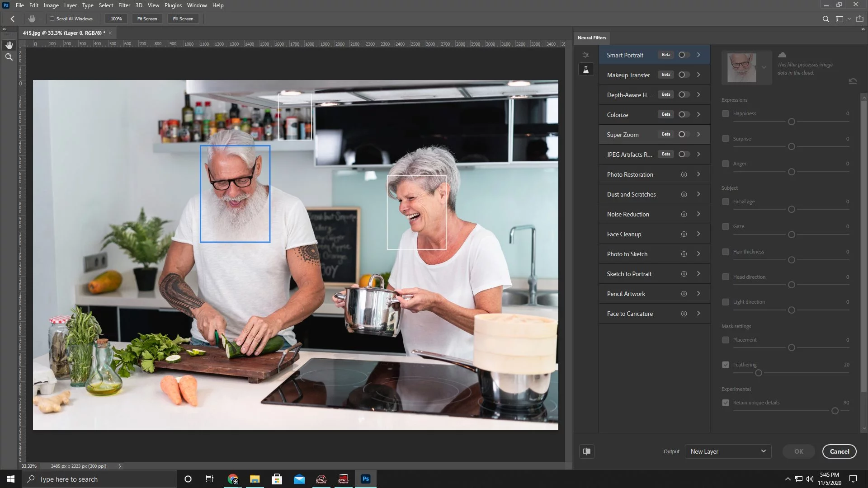Expand the Smart Portrait chevron
Viewport: 868px width, 488px height.
(x=698, y=55)
